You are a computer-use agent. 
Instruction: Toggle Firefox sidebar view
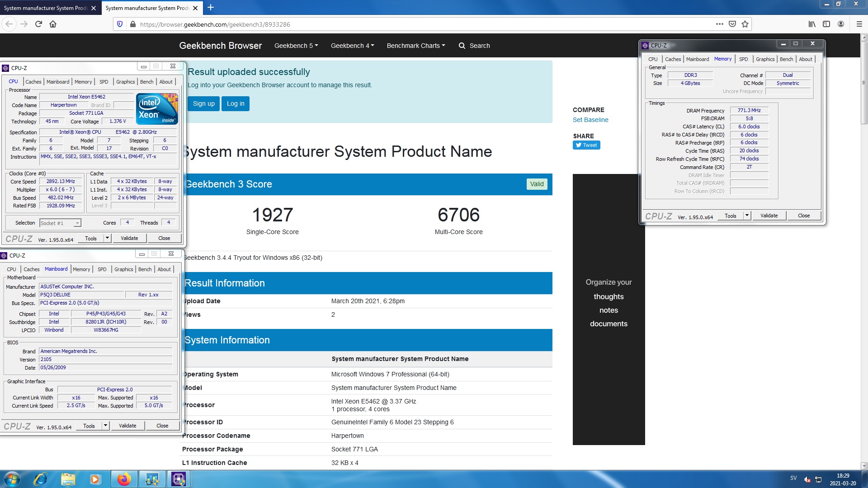[826, 24]
